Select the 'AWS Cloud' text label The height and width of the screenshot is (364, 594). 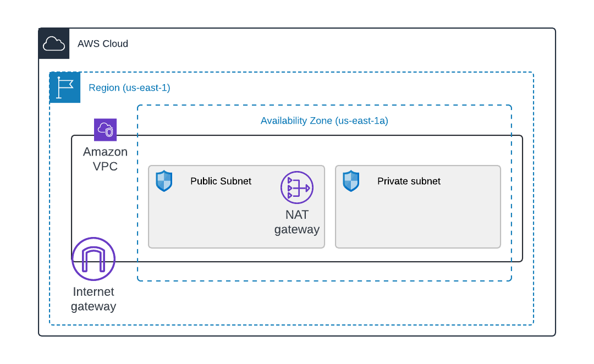point(103,43)
